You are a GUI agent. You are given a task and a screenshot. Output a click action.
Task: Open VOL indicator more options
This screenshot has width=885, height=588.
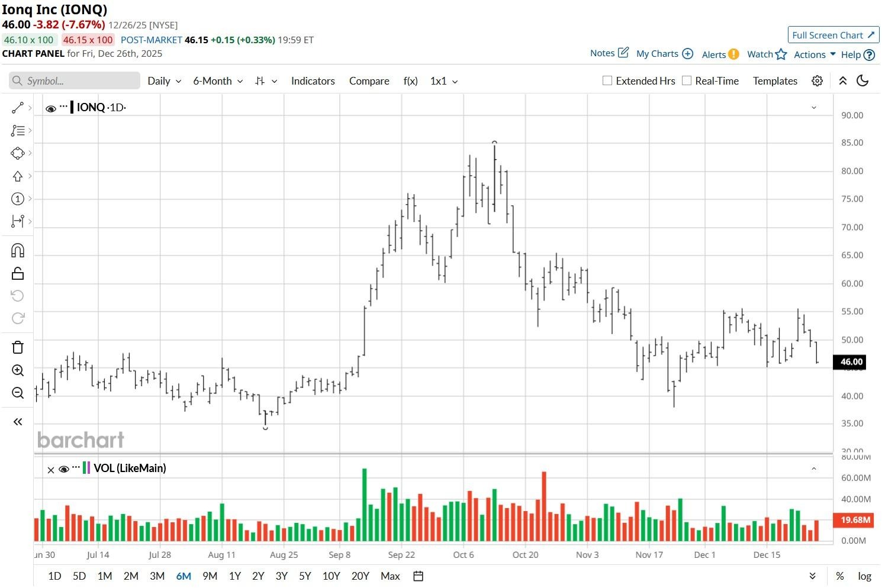pyautogui.click(x=76, y=467)
